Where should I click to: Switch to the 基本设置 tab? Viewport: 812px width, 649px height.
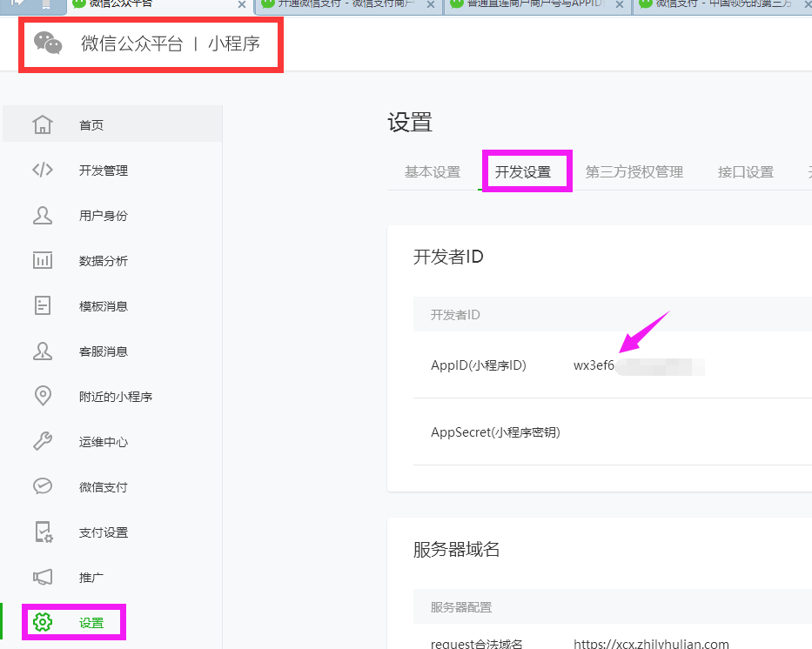[x=433, y=172]
